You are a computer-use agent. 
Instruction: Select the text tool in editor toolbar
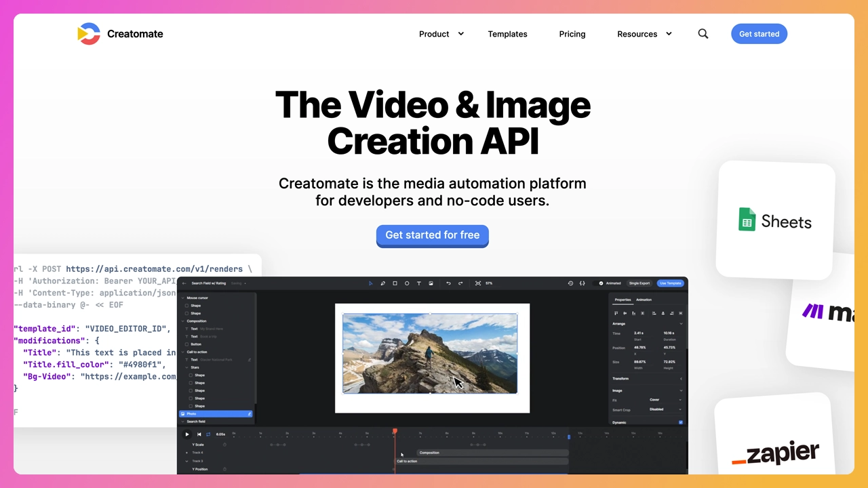click(419, 283)
